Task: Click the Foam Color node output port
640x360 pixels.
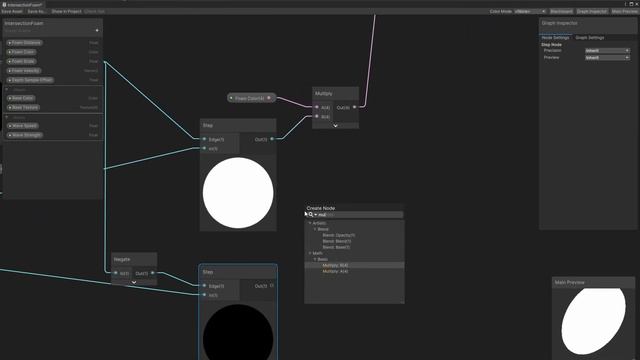Action: click(269, 98)
